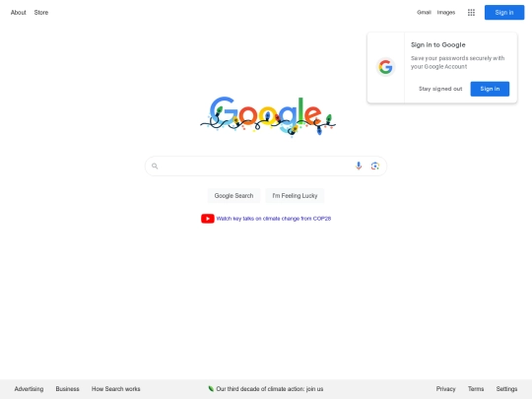Click Sign in inside the Google popup
This screenshot has width=532, height=399.
coord(490,89)
